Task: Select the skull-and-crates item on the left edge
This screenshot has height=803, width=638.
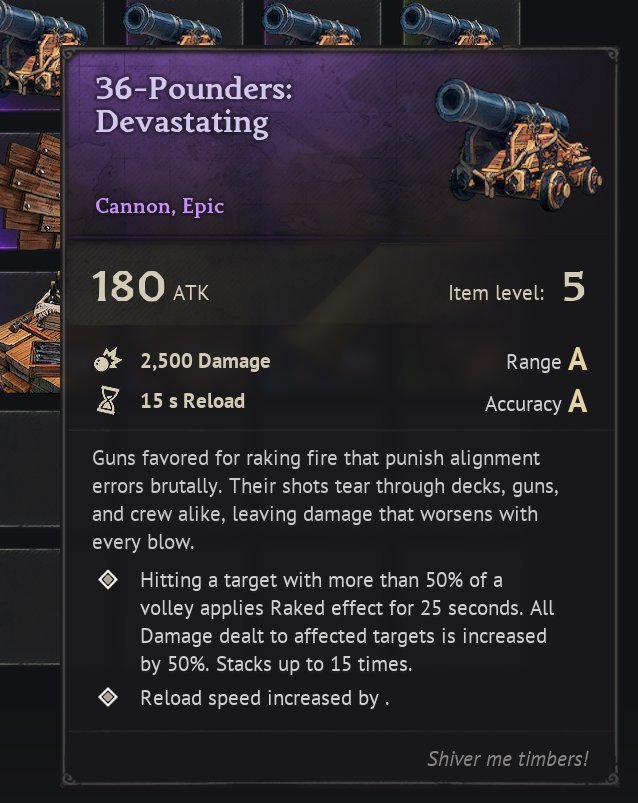Action: coord(30,330)
